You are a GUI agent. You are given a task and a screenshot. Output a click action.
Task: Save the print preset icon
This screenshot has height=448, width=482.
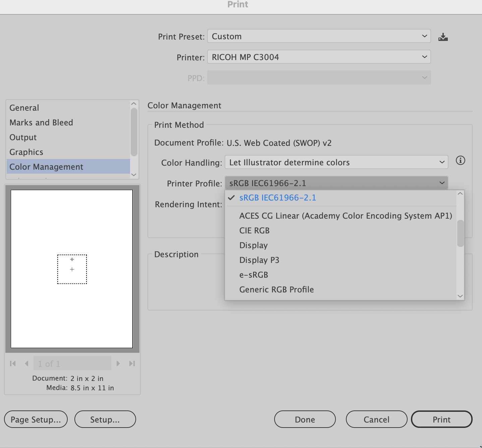(443, 37)
